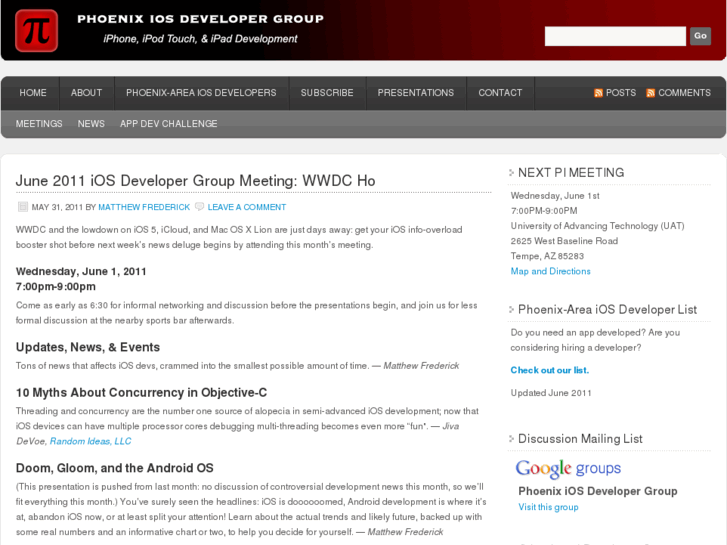The width and height of the screenshot is (727, 545).
Task: Click the 'Phoenix-Area iOS Developer List' heading
Action: tap(607, 309)
